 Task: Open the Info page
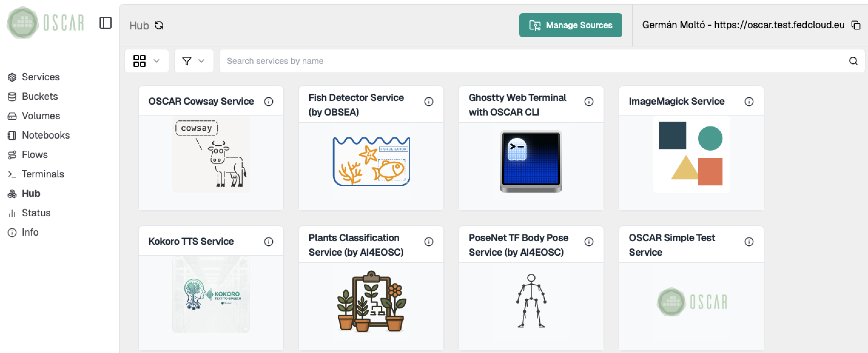(30, 232)
